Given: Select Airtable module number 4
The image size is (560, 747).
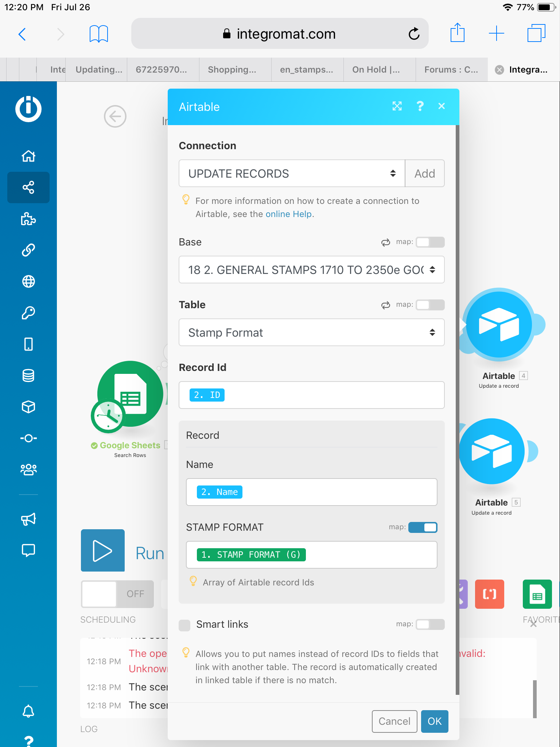Looking at the screenshot, I should [499, 324].
